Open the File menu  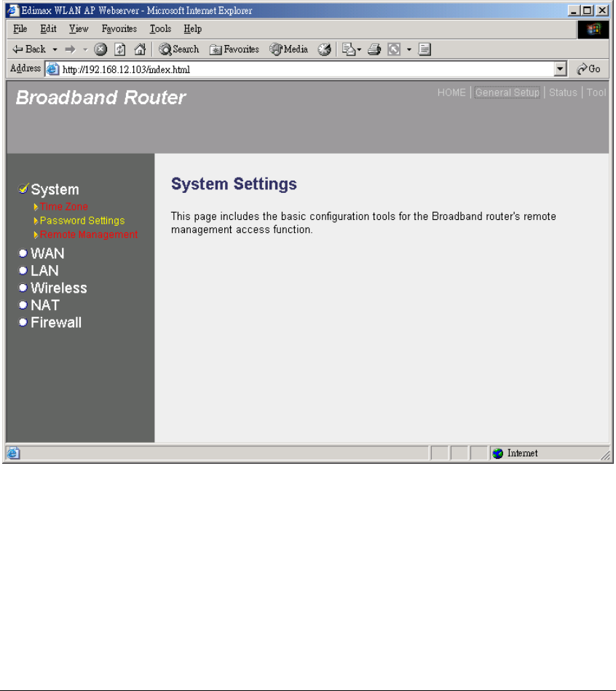[x=20, y=29]
